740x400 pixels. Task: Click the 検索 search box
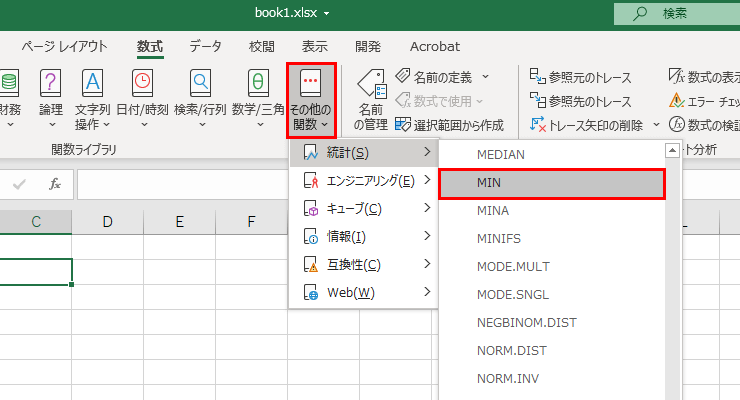pos(677,13)
